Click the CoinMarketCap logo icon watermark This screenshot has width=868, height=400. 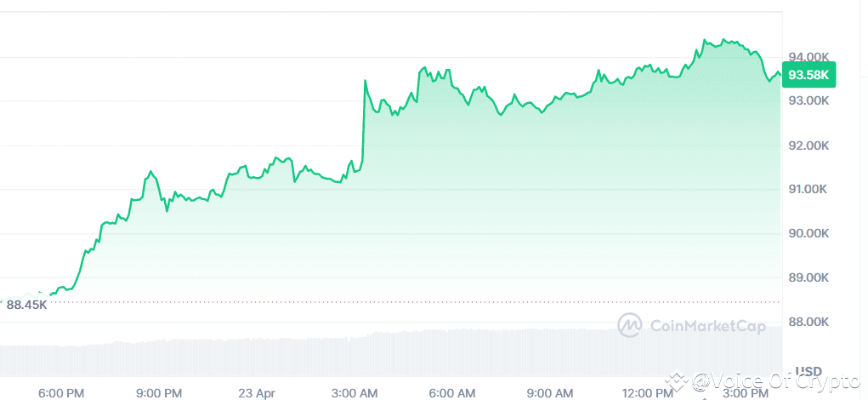[629, 325]
